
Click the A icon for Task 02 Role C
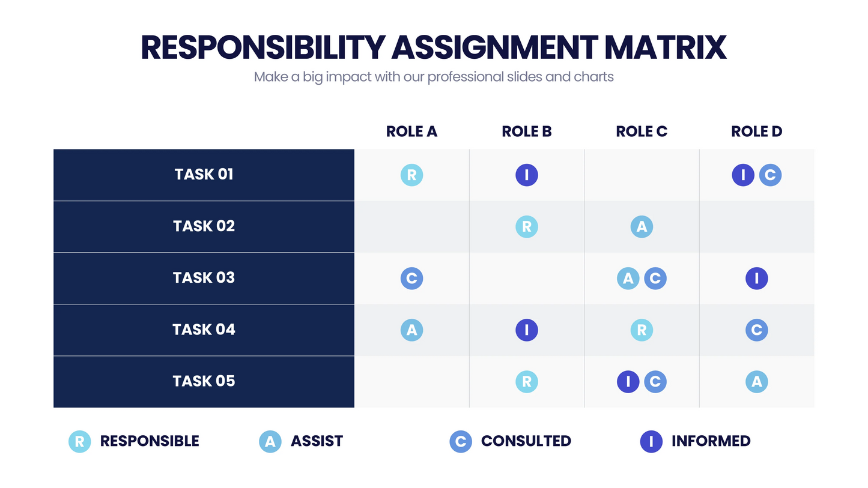pyautogui.click(x=642, y=226)
